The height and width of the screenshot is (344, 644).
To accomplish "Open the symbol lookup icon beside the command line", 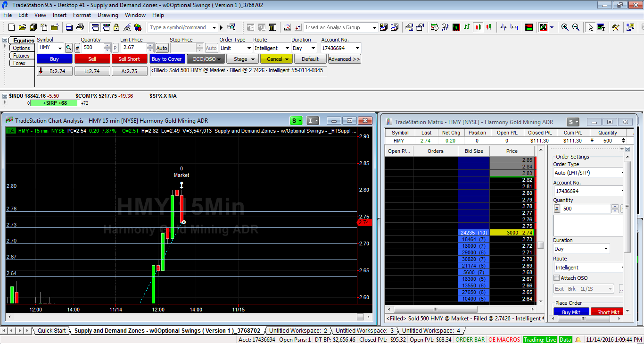I will click(x=231, y=27).
